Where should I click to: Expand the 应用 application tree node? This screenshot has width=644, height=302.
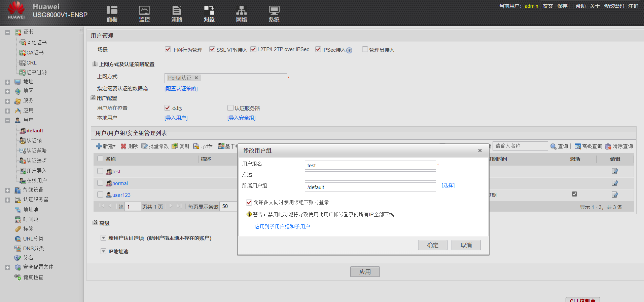pyautogui.click(x=7, y=111)
